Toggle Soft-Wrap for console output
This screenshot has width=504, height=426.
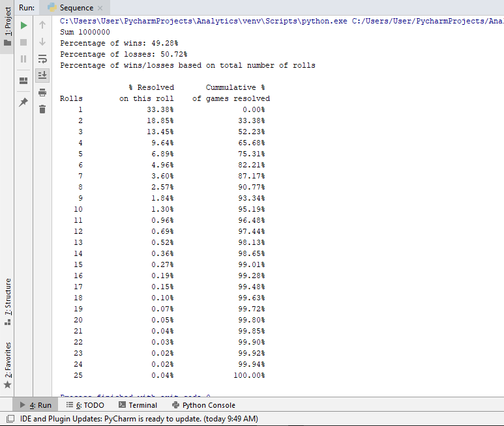(x=42, y=59)
